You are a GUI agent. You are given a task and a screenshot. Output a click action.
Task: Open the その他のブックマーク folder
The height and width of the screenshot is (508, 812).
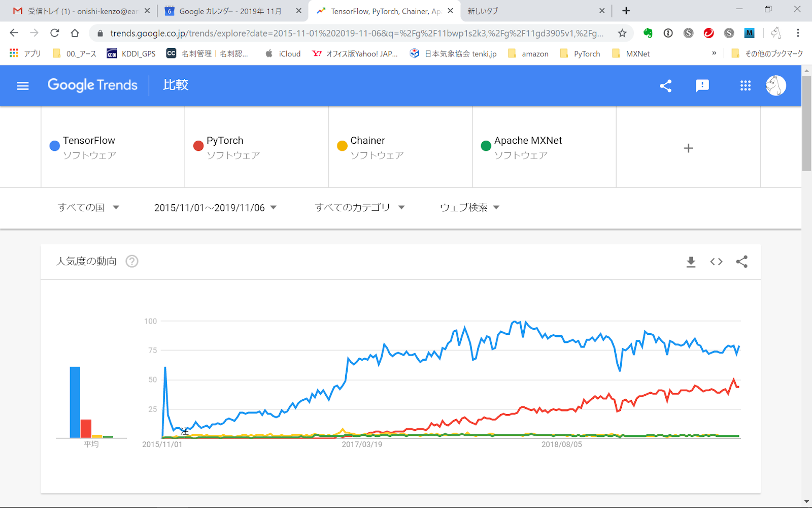tap(767, 53)
